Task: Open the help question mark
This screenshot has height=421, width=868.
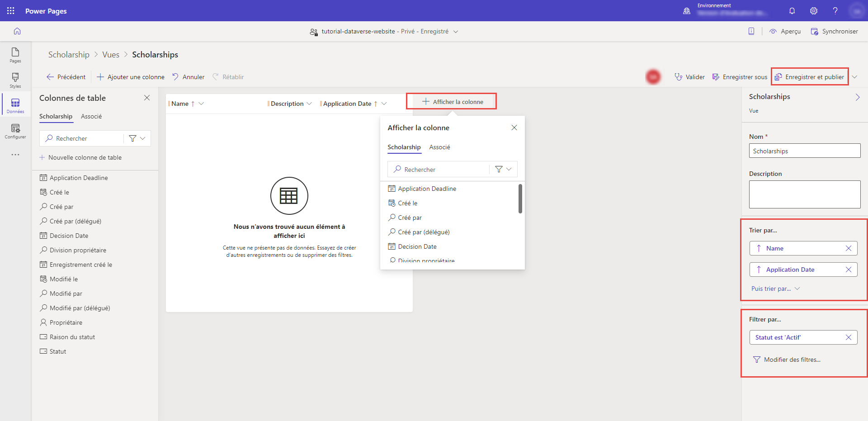Action: (835, 11)
